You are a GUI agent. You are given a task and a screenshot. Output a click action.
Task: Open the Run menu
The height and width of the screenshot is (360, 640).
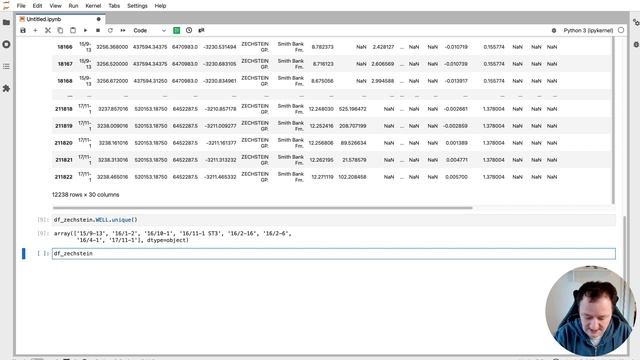pyautogui.click(x=73, y=6)
